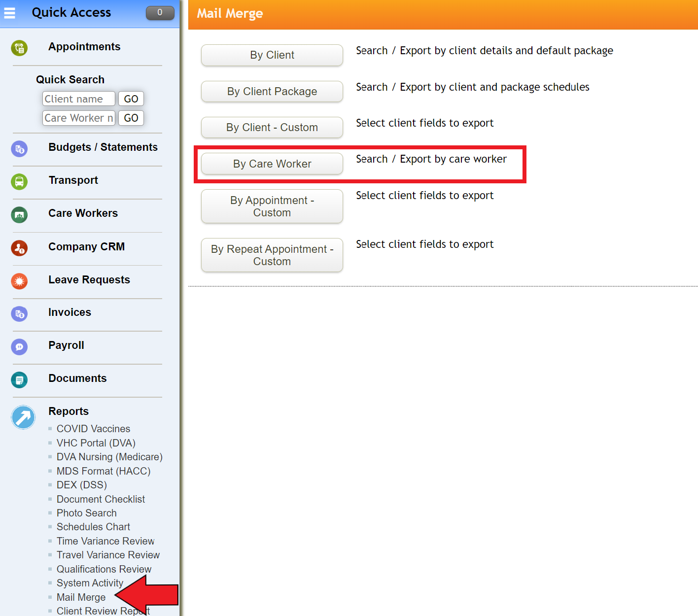Click the Appointments phone icon
The image size is (698, 616).
point(19,48)
